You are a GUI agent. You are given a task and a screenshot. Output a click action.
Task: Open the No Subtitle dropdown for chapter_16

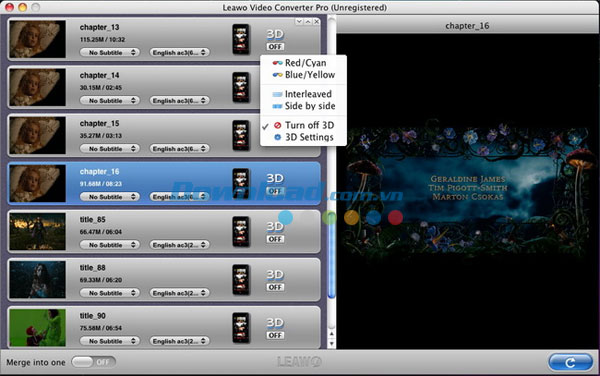110,197
